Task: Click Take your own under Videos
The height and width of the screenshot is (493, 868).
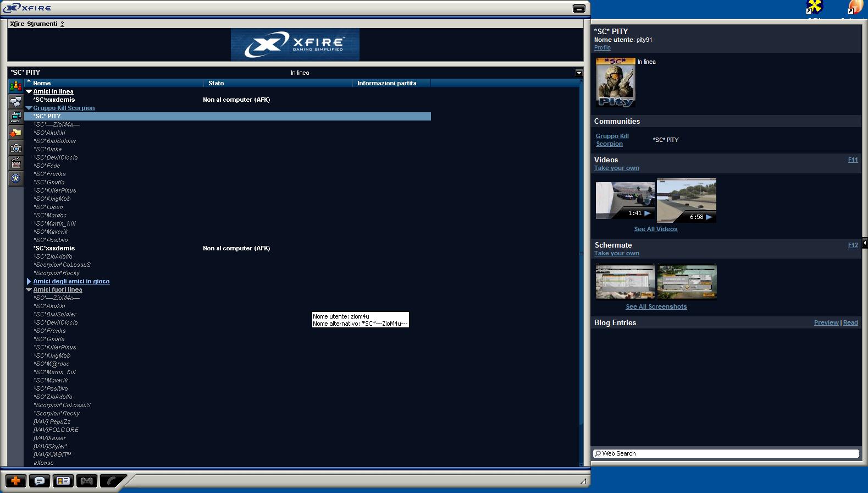Action: pos(616,168)
